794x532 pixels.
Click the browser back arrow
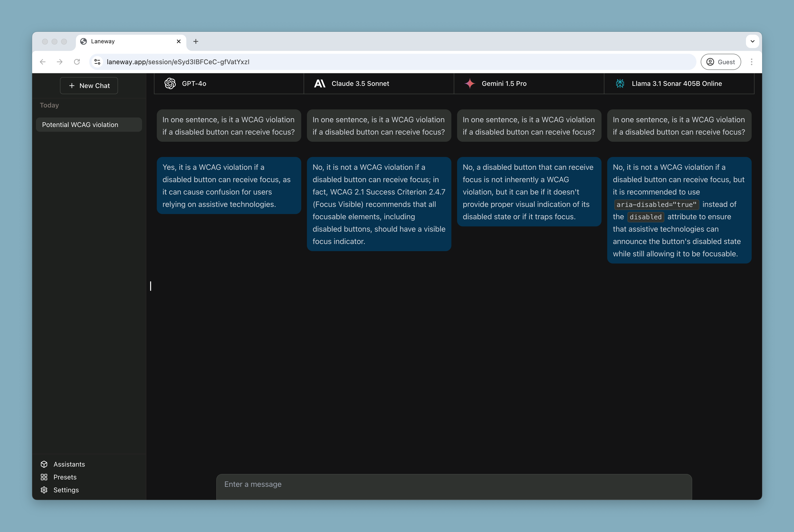(x=43, y=62)
